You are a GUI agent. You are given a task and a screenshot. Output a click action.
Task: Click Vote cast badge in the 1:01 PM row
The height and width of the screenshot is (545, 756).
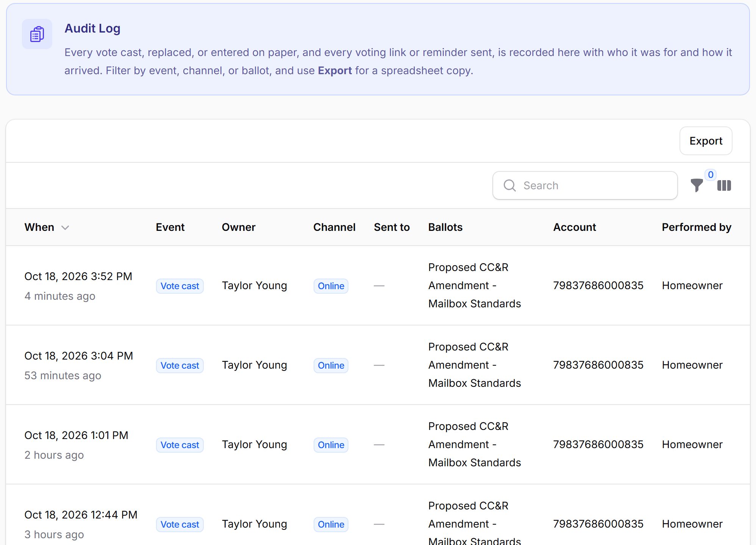click(180, 445)
